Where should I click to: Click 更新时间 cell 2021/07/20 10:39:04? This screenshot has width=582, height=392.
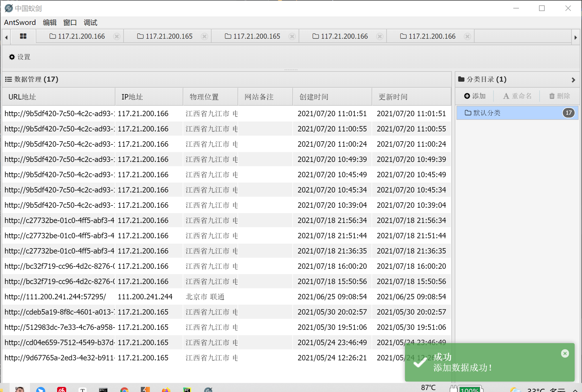[x=411, y=205]
